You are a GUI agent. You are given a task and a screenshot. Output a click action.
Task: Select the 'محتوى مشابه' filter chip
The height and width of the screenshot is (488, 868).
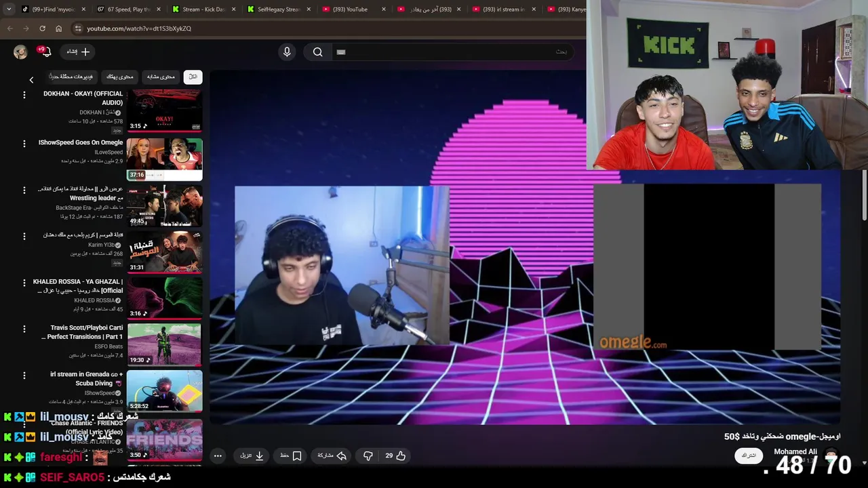coord(161,77)
